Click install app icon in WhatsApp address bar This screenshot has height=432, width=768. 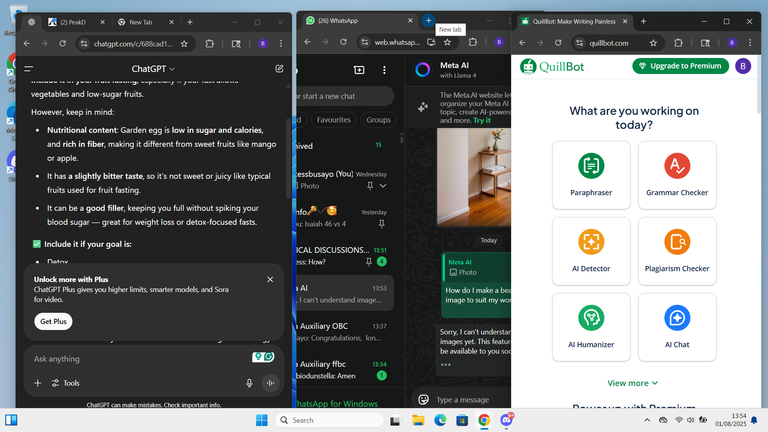pos(431,43)
